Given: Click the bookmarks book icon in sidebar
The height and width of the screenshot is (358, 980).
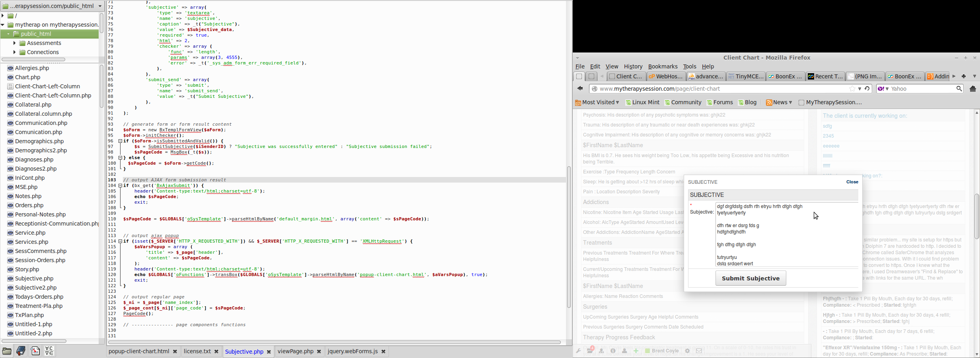Looking at the screenshot, I should pyautogui.click(x=21, y=351).
